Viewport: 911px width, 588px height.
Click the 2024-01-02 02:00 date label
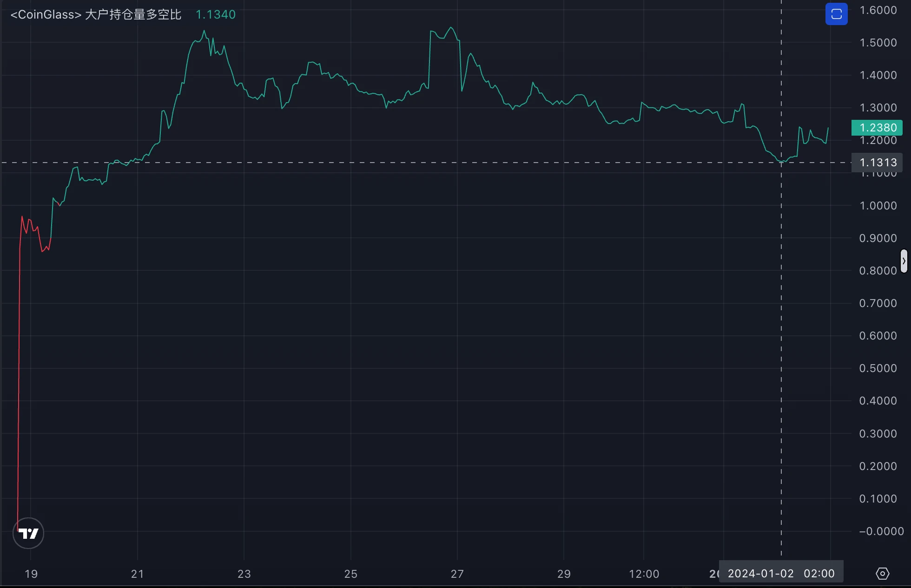(x=781, y=574)
